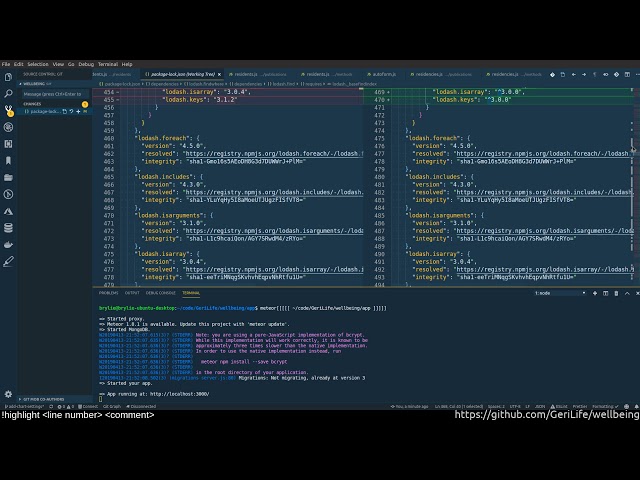The image size is (640, 480).
Task: Expand the Git Mob Co-Authors section
Action: 55,399
